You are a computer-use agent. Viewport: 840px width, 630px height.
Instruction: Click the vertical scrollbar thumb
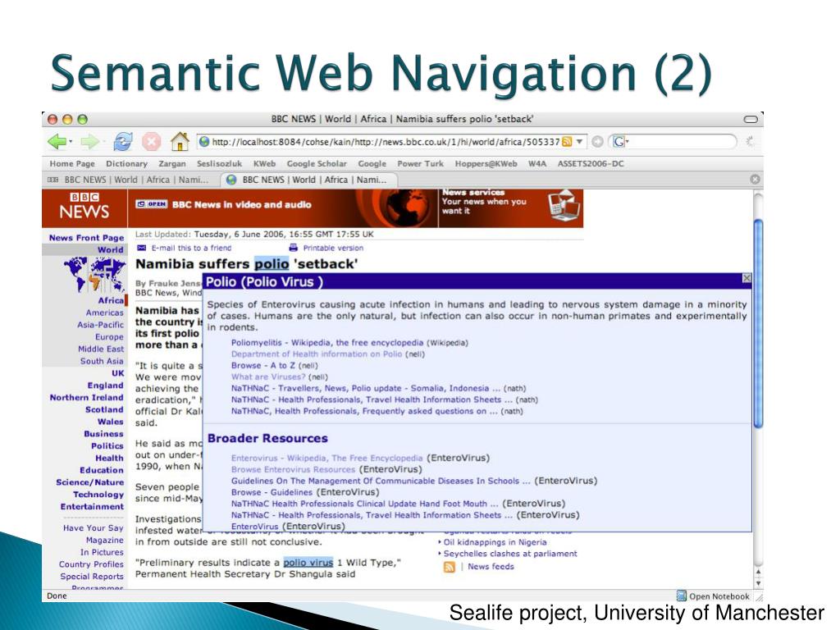pos(757,323)
